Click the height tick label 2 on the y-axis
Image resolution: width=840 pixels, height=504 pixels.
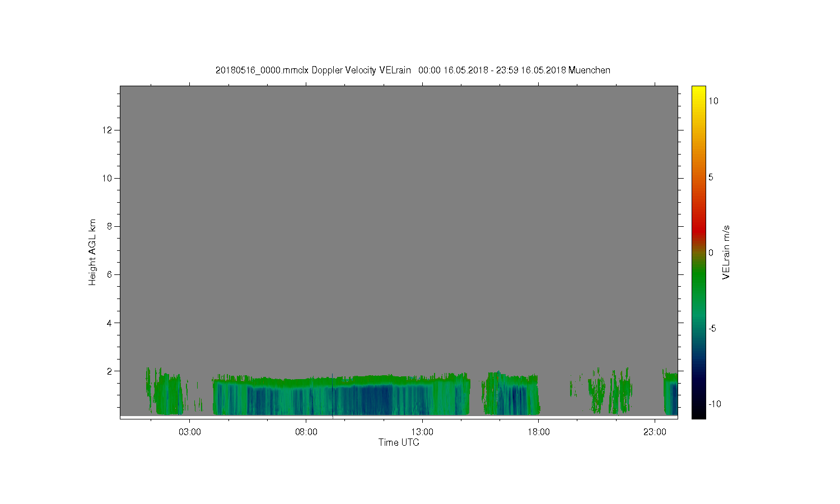[x=110, y=371]
